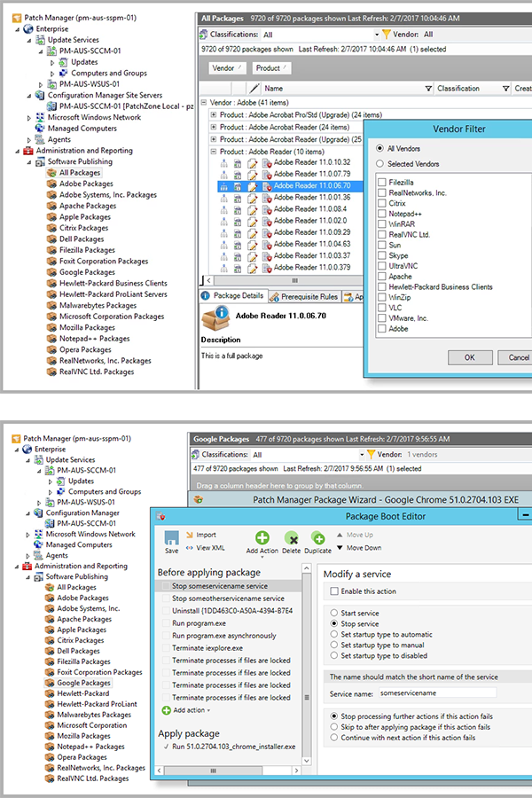Image resolution: width=532 pixels, height=798 pixels.
Task: Click Delete icon in Package Boot Editor
Action: [291, 538]
